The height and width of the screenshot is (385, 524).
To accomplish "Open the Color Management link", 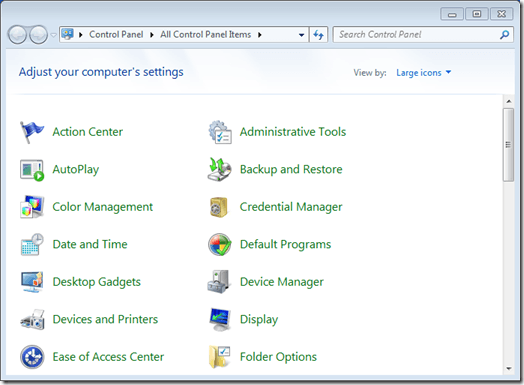I will (103, 207).
